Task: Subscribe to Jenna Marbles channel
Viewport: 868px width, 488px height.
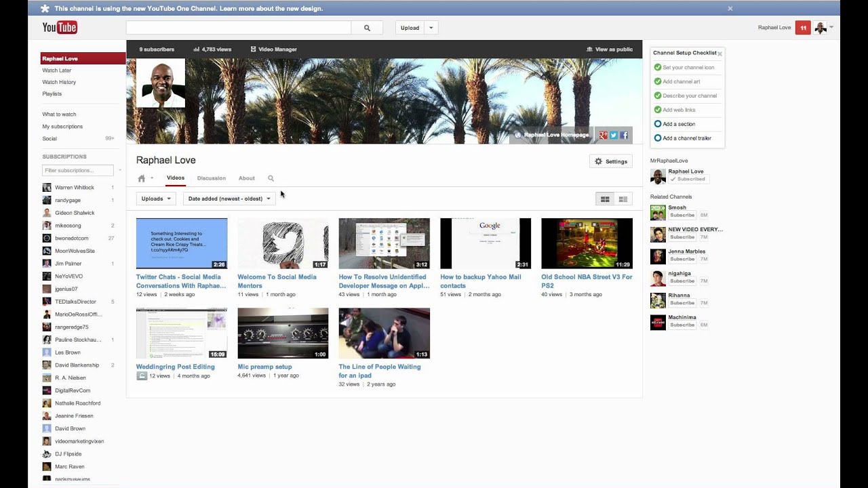Action: coord(682,259)
